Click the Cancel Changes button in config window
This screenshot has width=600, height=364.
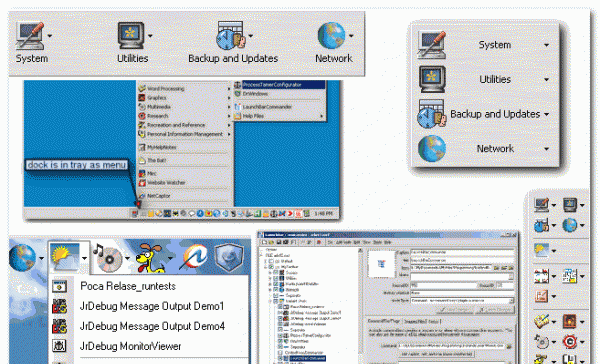pos(495,310)
